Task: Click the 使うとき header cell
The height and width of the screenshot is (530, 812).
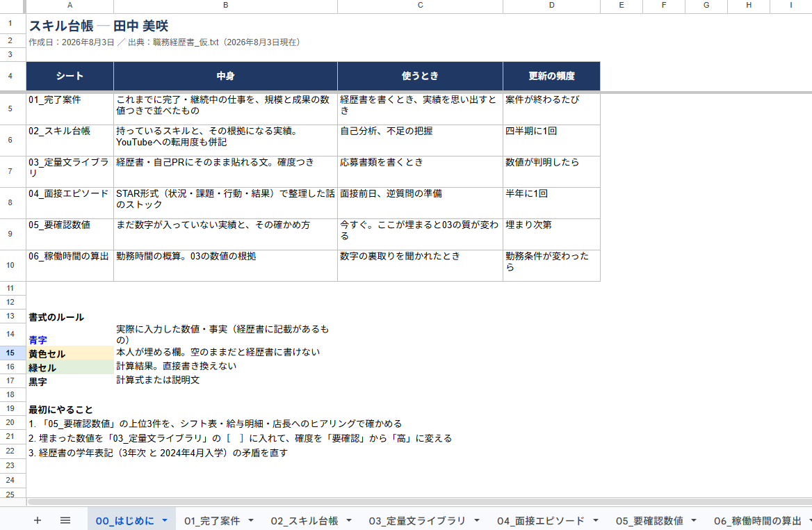Action: point(420,76)
